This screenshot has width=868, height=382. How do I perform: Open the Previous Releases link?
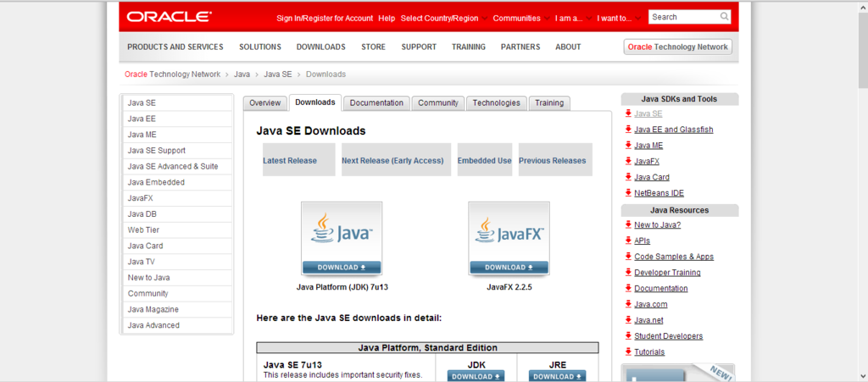point(552,160)
